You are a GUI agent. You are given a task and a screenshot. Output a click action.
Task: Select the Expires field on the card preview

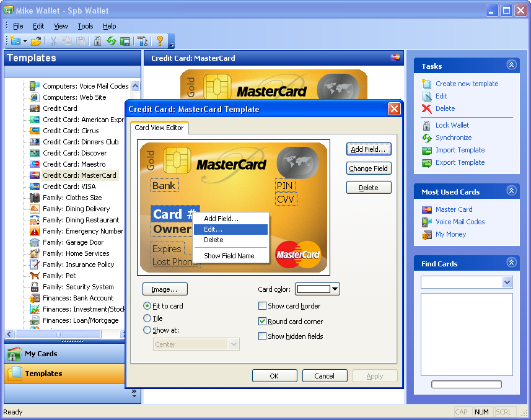click(167, 249)
